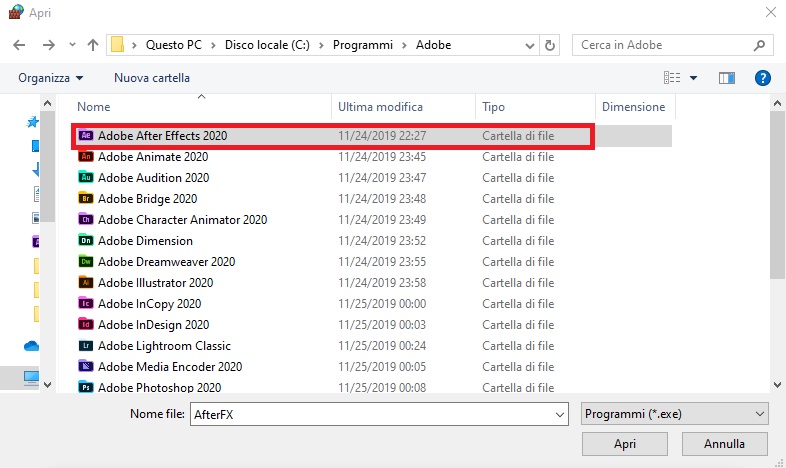The width and height of the screenshot is (786, 468).
Task: Sort by the Dimensione column header
Action: tap(636, 107)
